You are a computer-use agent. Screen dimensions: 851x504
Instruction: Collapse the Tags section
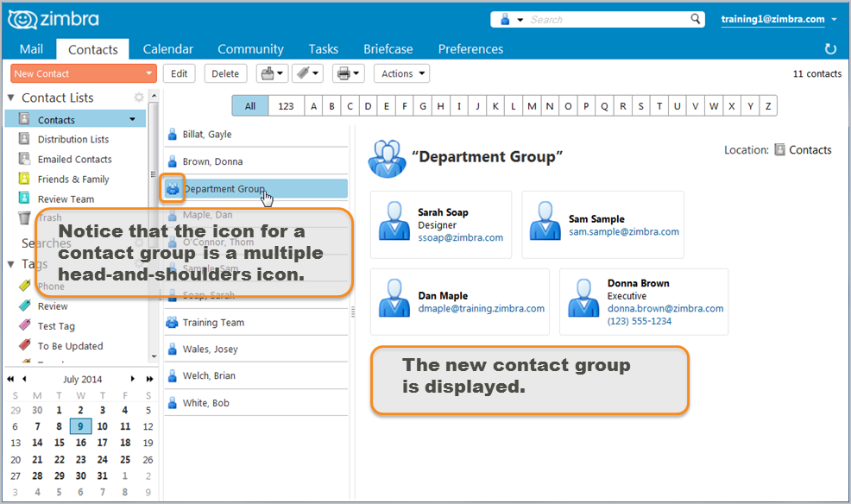(x=10, y=264)
